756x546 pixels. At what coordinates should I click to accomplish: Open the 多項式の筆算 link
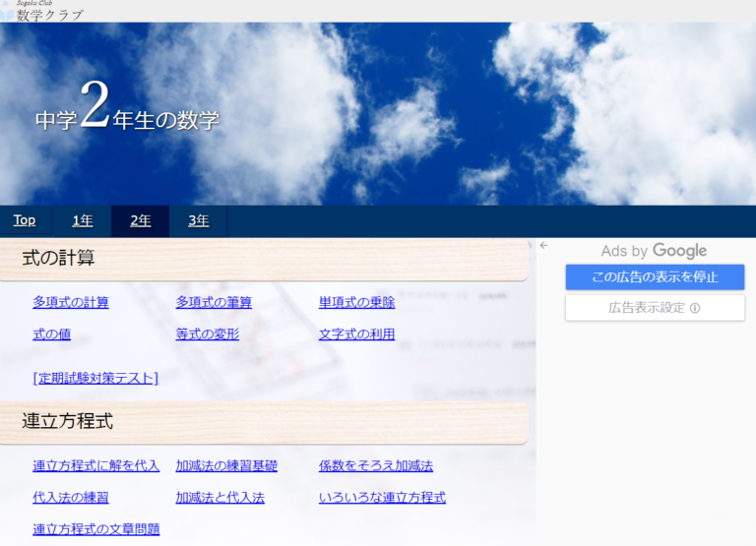pyautogui.click(x=214, y=302)
